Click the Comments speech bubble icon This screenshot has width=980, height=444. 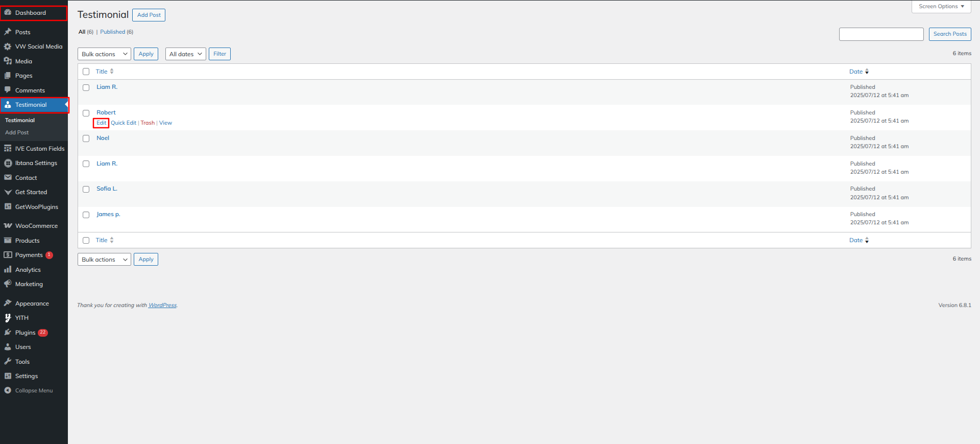pyautogui.click(x=8, y=90)
